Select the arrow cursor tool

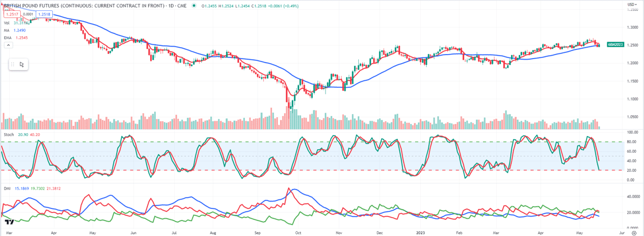22,64
